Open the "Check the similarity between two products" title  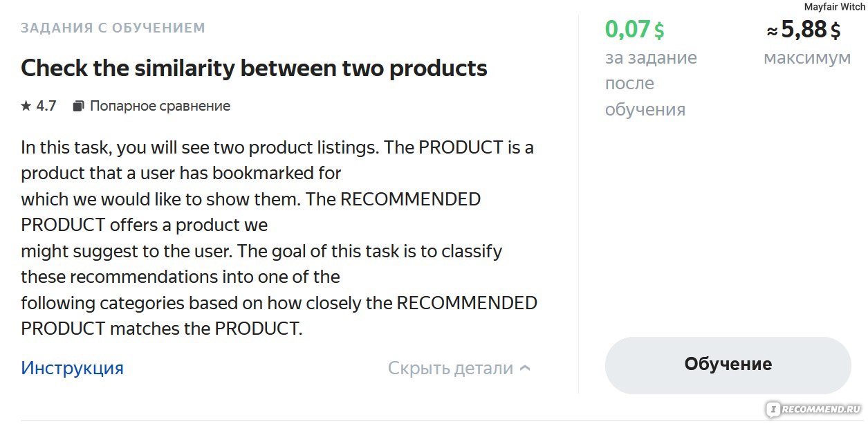(254, 68)
